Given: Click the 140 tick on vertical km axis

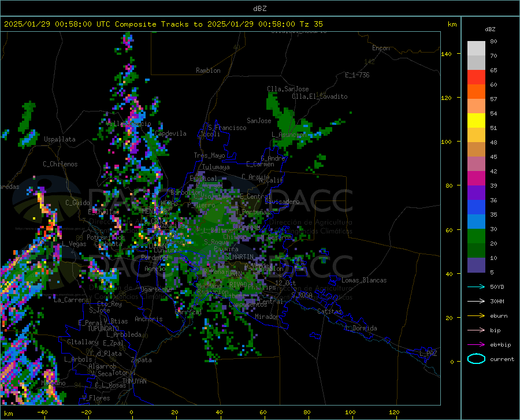Looking at the screenshot, I should click(x=446, y=54).
